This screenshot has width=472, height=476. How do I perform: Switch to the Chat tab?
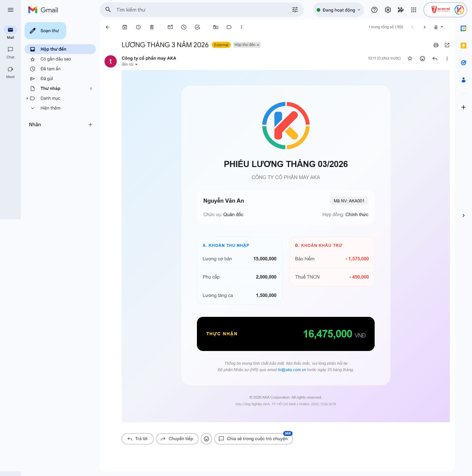10,52
